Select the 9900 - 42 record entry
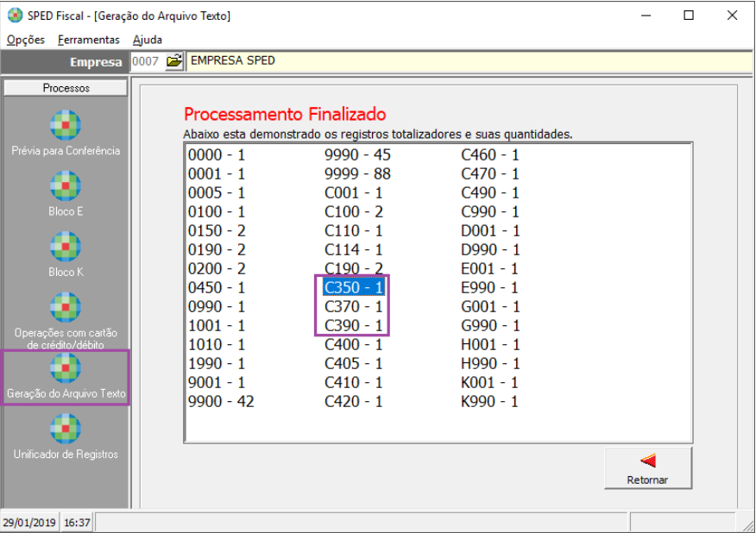The height and width of the screenshot is (533, 756). pyautogui.click(x=221, y=402)
